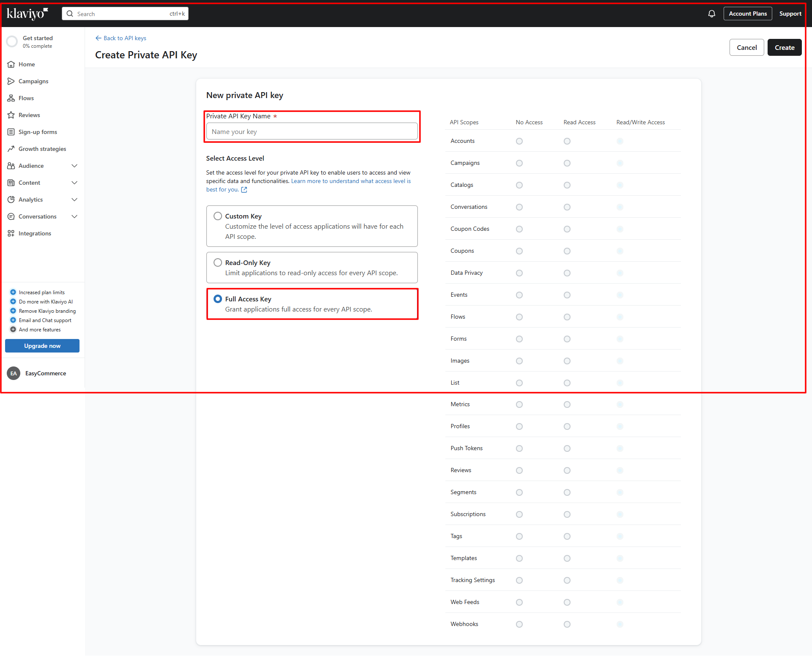
Task: Click plus icon beside And more features
Action: pos(13,329)
